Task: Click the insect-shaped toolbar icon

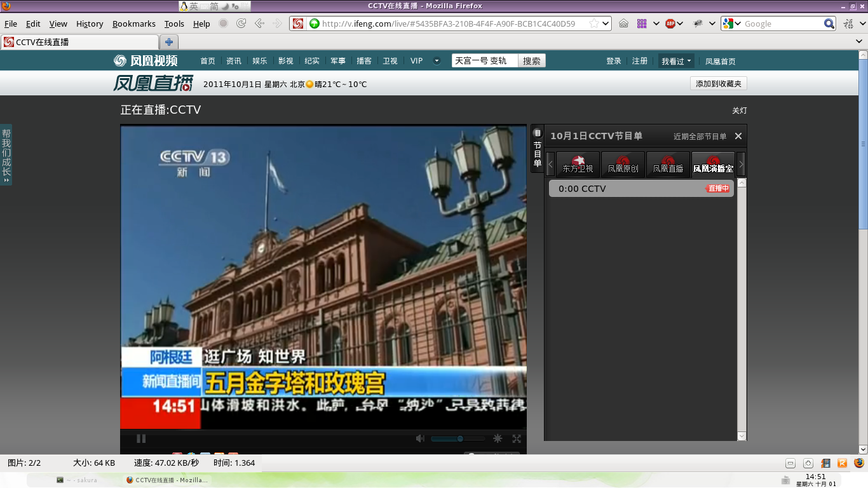Action: tap(698, 24)
